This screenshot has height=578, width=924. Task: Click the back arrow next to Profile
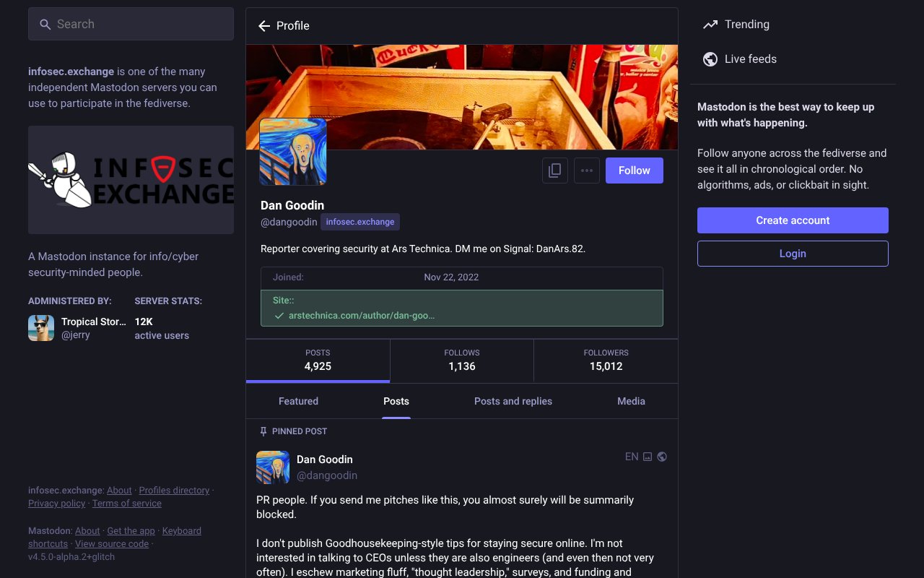coord(264,26)
